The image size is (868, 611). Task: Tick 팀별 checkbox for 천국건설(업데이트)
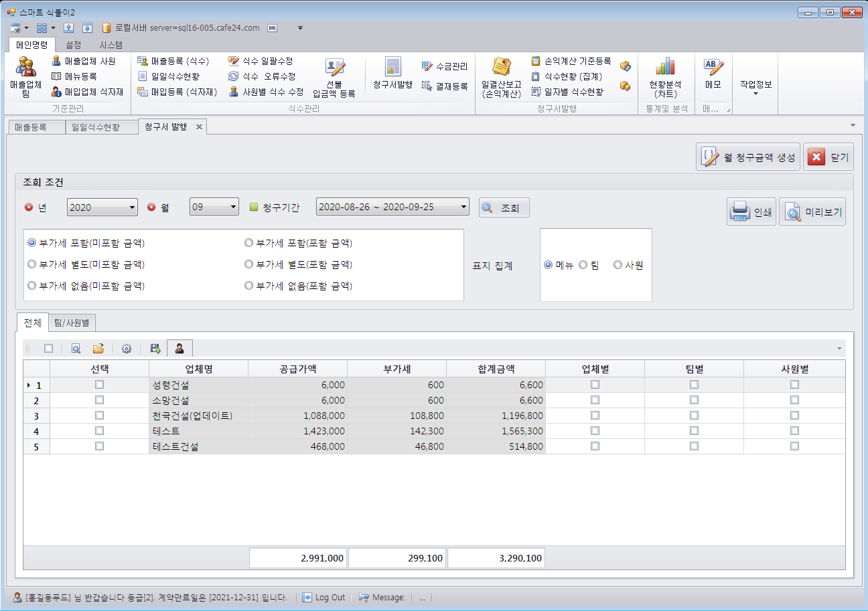[694, 416]
